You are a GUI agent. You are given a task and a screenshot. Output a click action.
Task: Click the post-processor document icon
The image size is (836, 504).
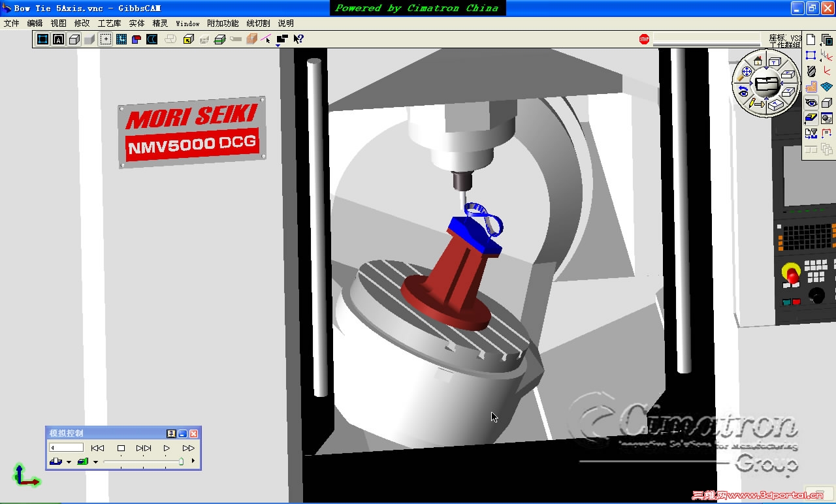click(811, 134)
